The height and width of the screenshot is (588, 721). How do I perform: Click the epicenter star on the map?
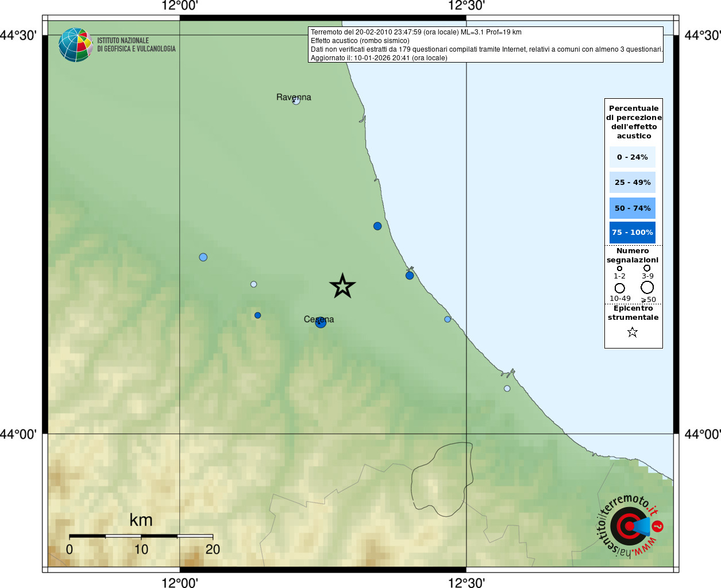(342, 286)
